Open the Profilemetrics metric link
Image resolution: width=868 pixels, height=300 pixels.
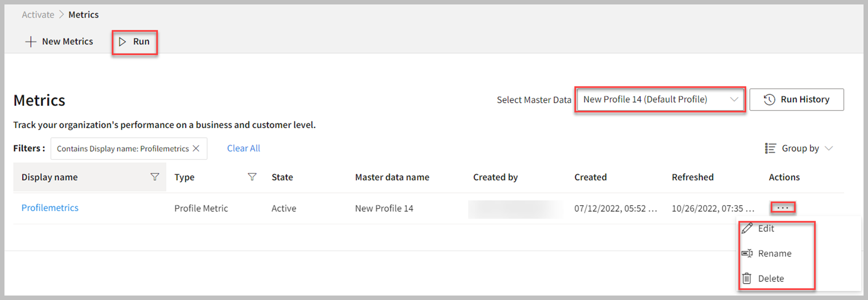pos(50,208)
